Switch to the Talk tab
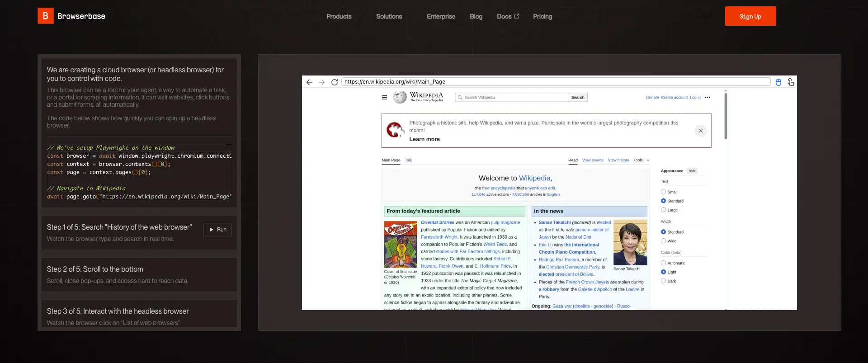Image resolution: width=868 pixels, height=363 pixels. [408, 160]
